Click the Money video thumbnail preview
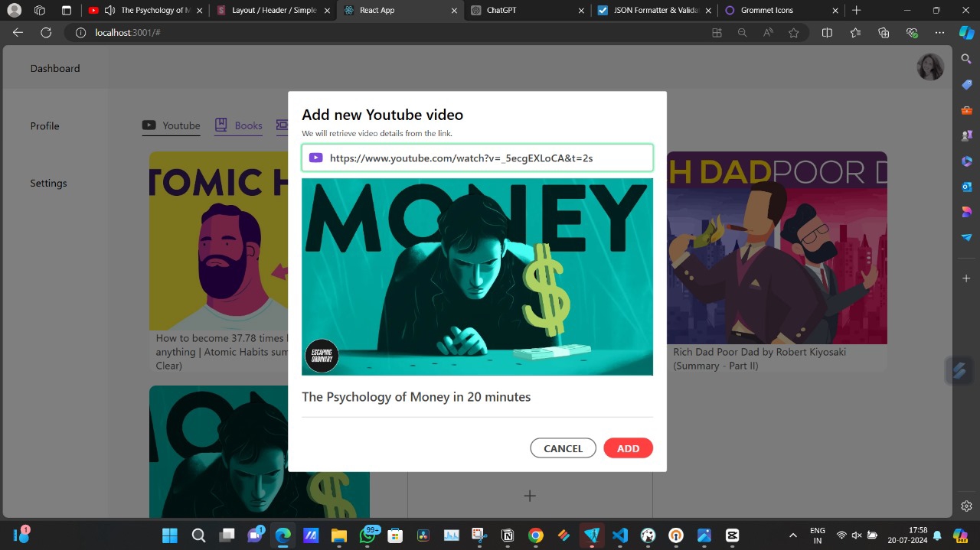Image resolution: width=980 pixels, height=550 pixels. click(477, 277)
